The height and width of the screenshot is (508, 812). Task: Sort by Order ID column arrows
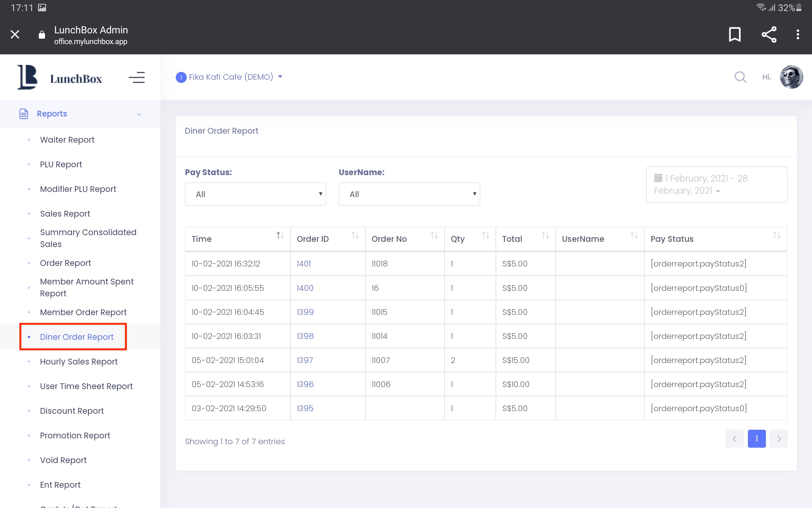point(355,235)
